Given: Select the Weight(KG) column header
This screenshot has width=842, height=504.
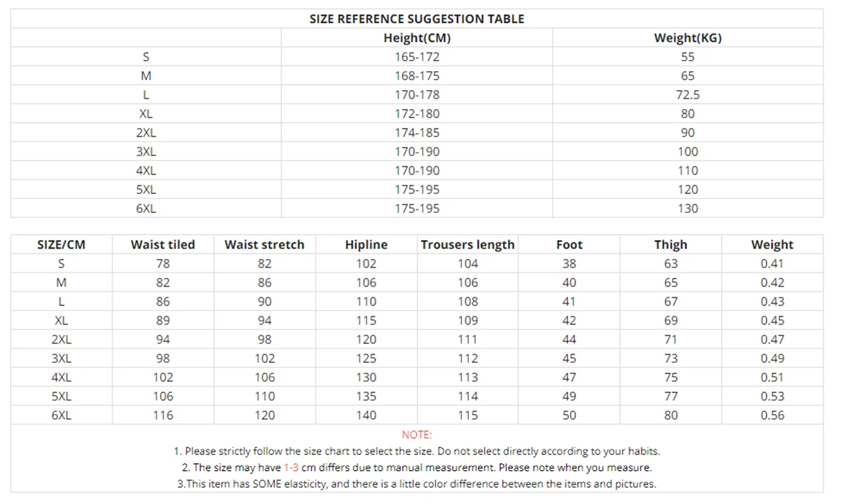Looking at the screenshot, I should click(x=688, y=38).
